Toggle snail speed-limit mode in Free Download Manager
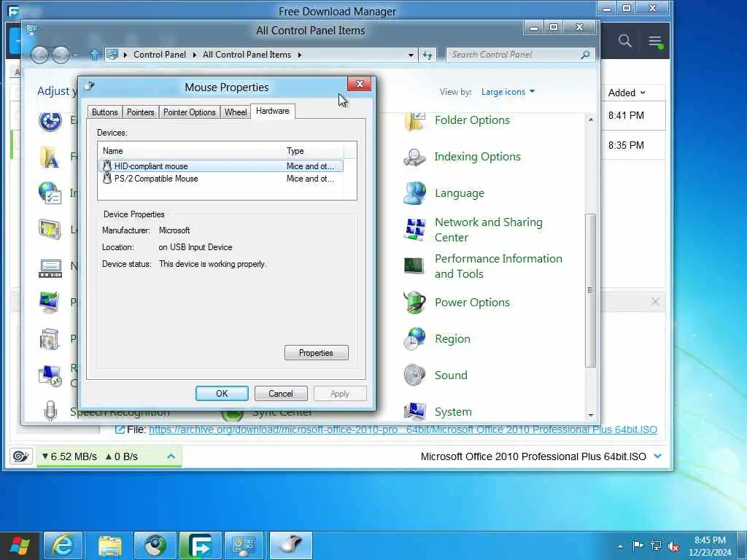This screenshot has width=747, height=560. (x=21, y=456)
